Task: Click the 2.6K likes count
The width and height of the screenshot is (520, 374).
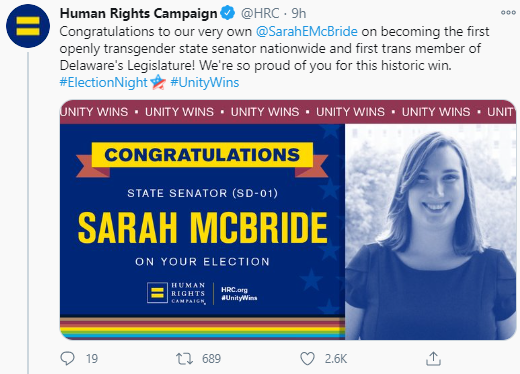Action: (x=336, y=359)
